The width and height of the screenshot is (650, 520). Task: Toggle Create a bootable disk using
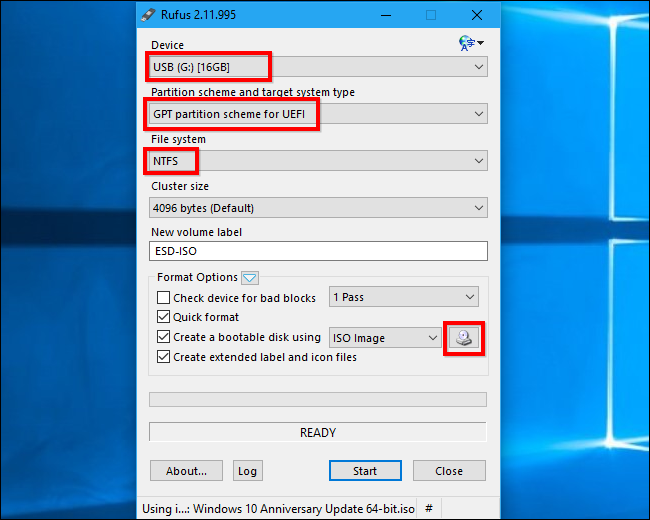point(164,338)
